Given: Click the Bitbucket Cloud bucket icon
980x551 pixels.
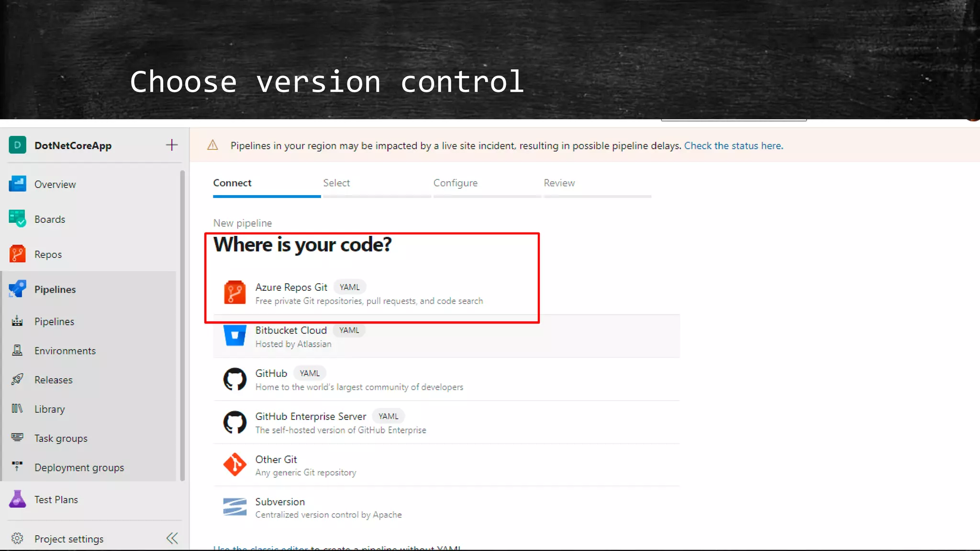Looking at the screenshot, I should pos(234,335).
